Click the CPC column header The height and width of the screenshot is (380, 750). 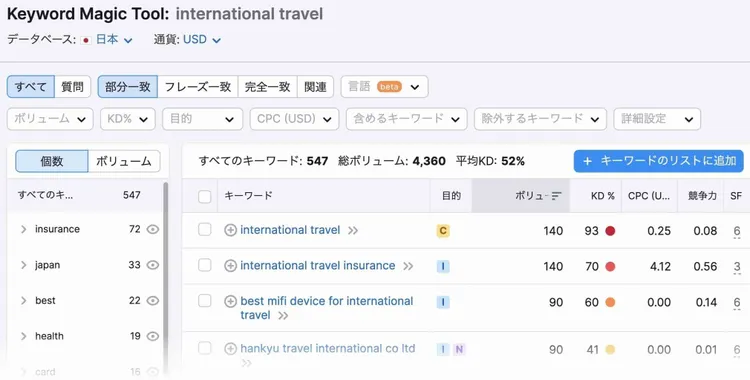649,196
